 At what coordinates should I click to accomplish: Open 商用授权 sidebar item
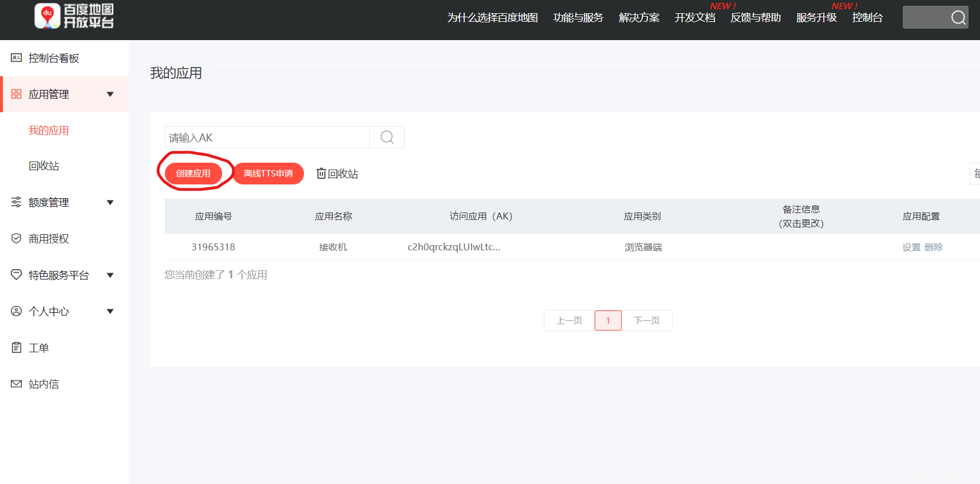click(x=49, y=239)
